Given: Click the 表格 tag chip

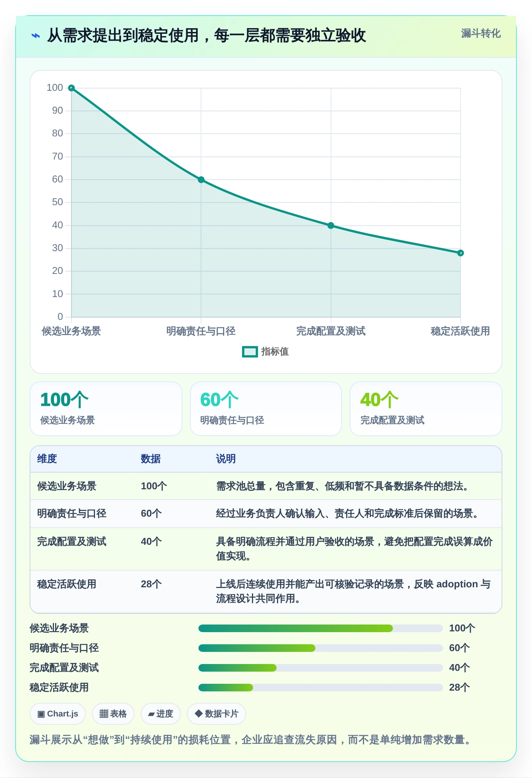Looking at the screenshot, I should click(x=113, y=714).
